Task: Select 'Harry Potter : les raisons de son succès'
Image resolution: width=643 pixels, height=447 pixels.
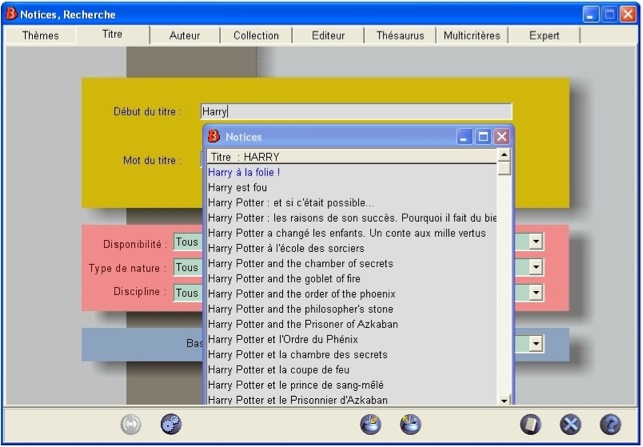Action: click(x=352, y=218)
